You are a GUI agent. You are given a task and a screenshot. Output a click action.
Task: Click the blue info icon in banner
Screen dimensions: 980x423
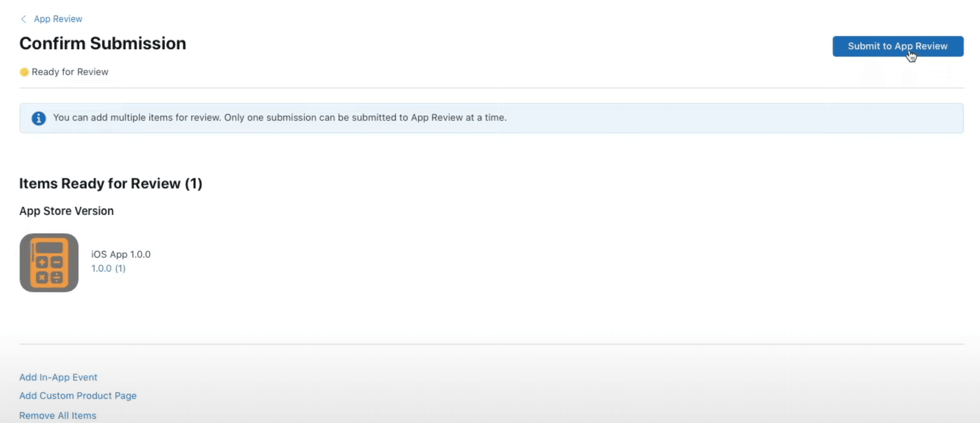39,118
